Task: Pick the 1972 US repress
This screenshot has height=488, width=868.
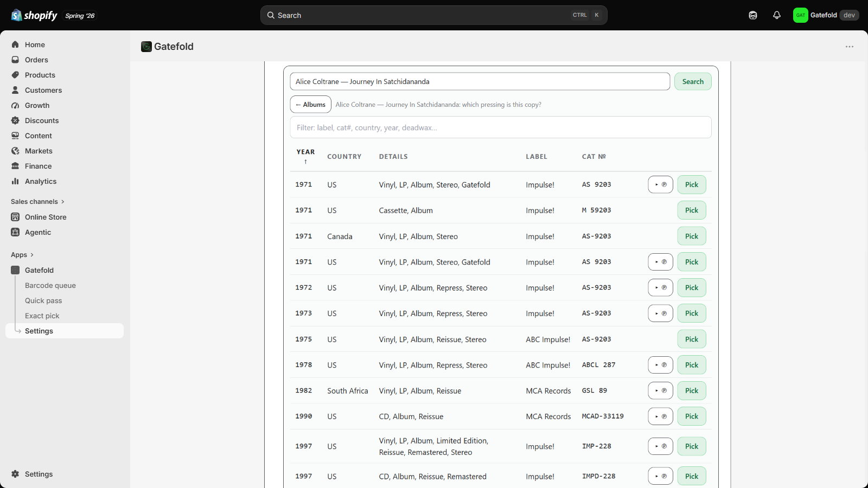Action: (x=692, y=288)
